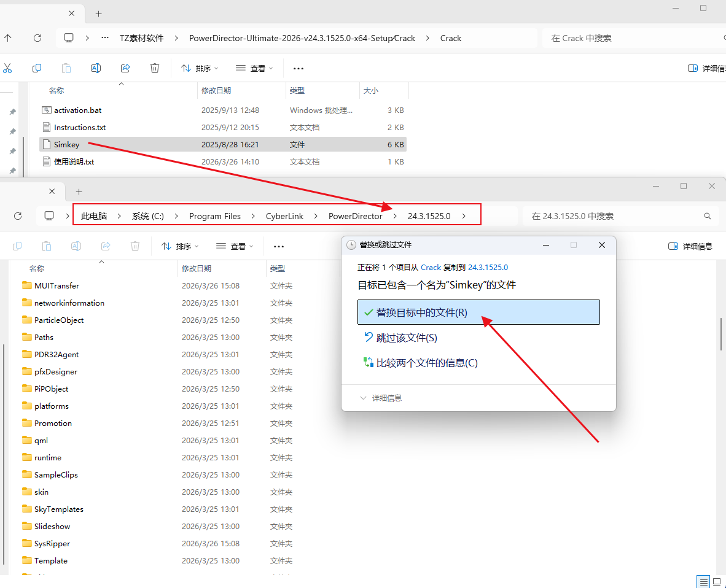726x588 pixels.
Task: Open 查看 view menu in Crack window
Action: coord(254,69)
